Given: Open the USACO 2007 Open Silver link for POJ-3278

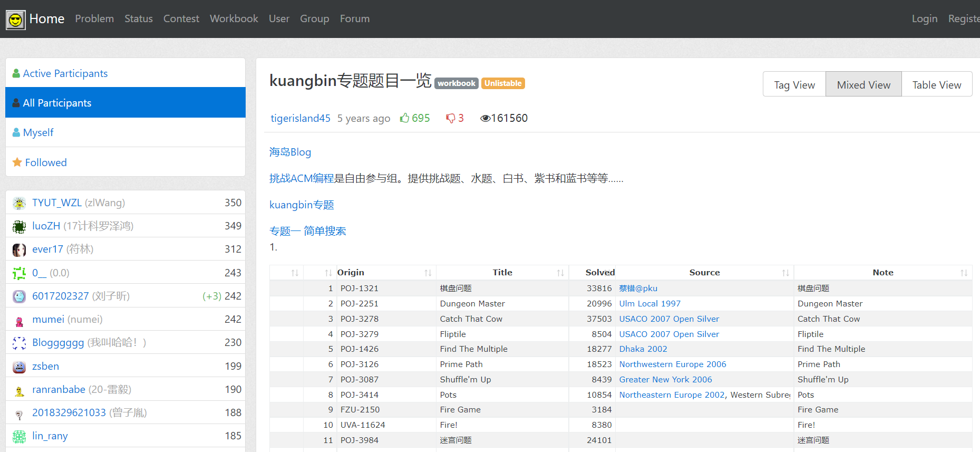Looking at the screenshot, I should tap(669, 319).
